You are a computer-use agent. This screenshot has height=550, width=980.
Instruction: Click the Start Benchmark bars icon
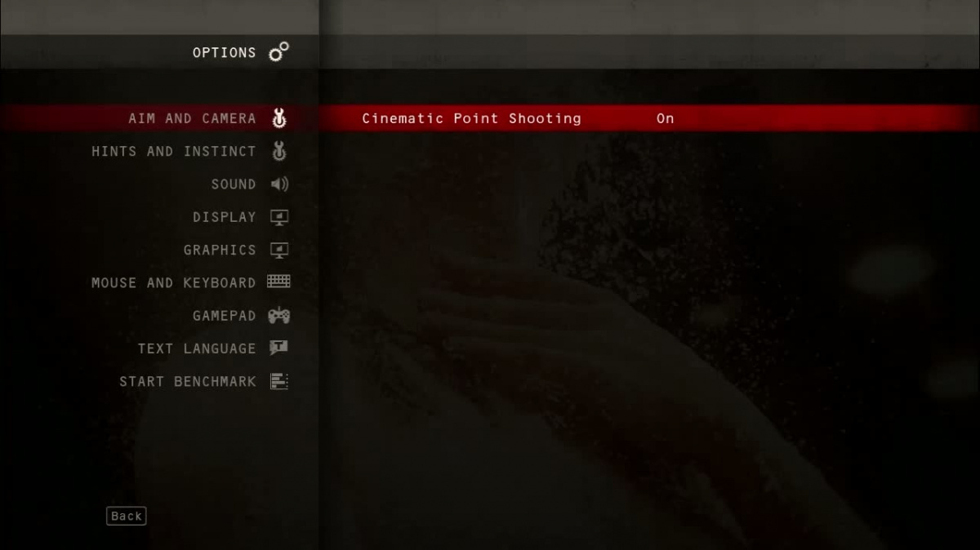tap(279, 381)
